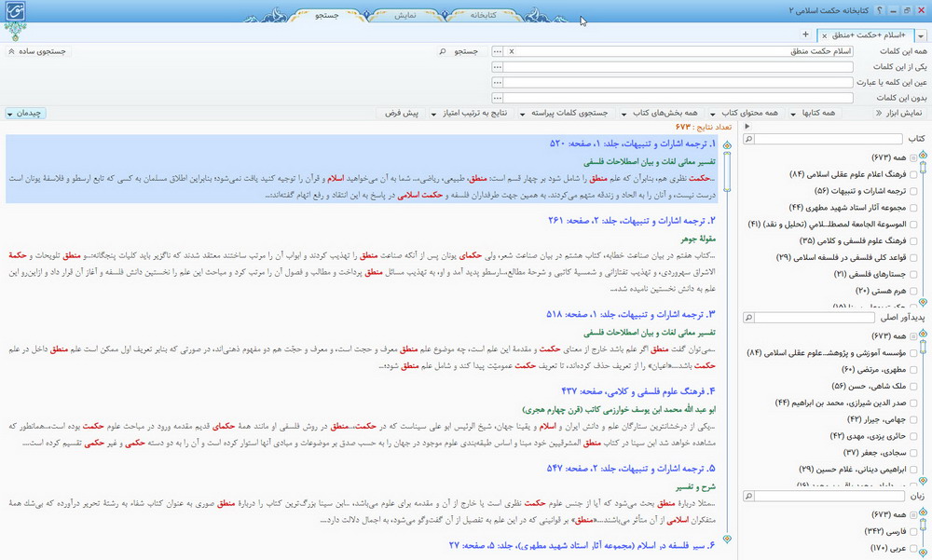Open the جستجوی کلمات پیراسته dropdown
The width and height of the screenshot is (932, 560).
(x=564, y=113)
